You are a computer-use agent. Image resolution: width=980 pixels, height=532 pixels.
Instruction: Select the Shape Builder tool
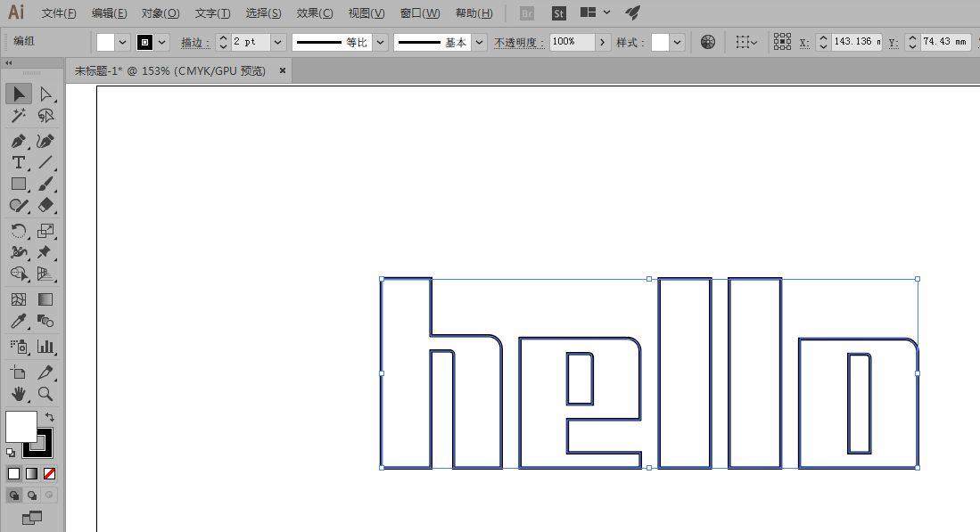(x=19, y=274)
